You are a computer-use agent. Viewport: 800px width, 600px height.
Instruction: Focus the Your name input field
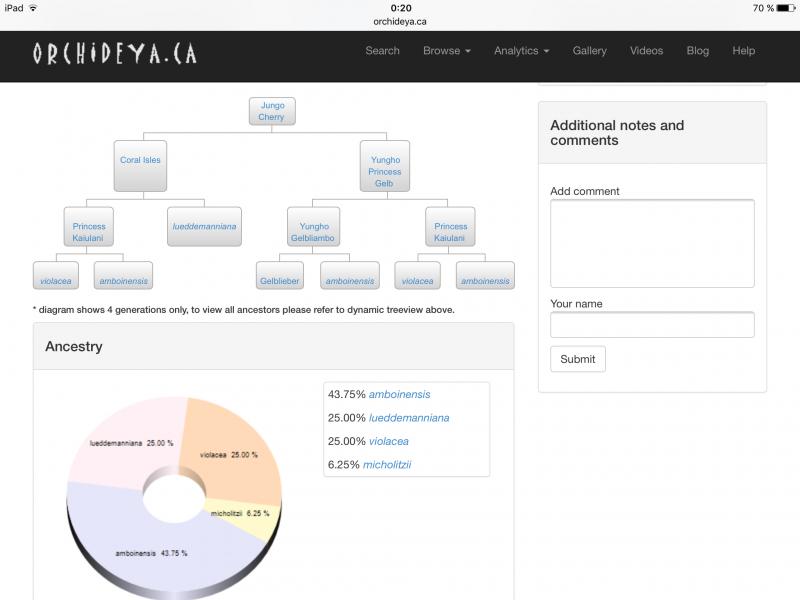(x=652, y=325)
